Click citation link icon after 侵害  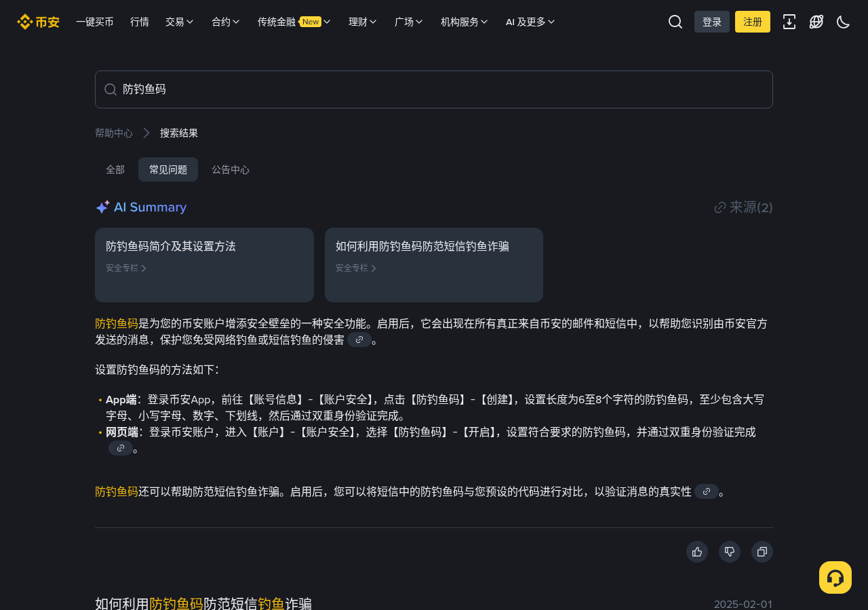[x=359, y=340]
